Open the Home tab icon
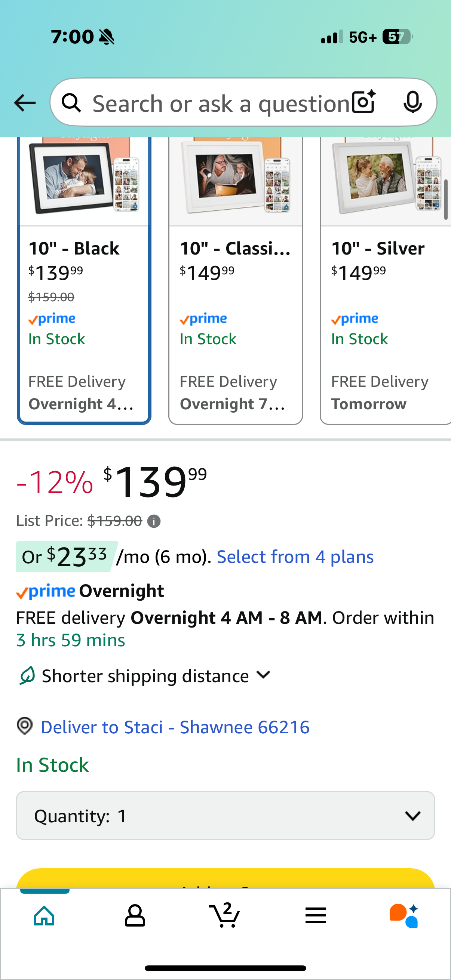 [x=45, y=916]
